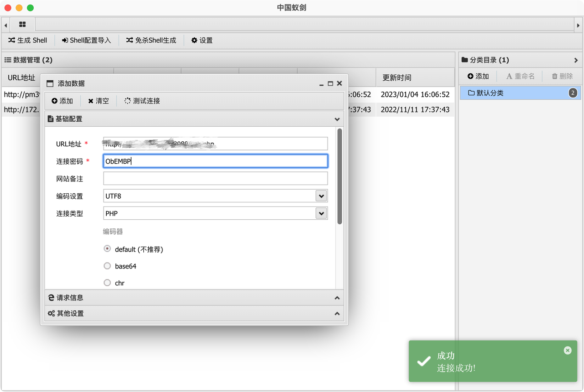Dismiss the 连接成功 notification
The height and width of the screenshot is (392, 584).
[x=568, y=350]
